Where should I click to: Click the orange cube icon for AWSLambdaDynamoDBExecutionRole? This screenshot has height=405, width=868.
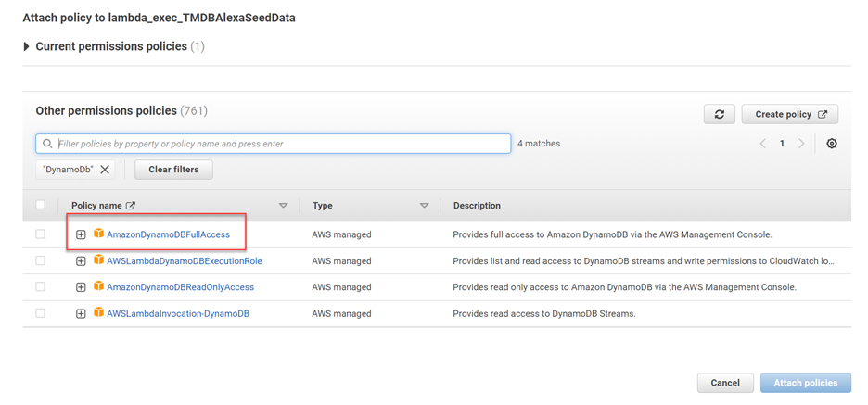98,260
